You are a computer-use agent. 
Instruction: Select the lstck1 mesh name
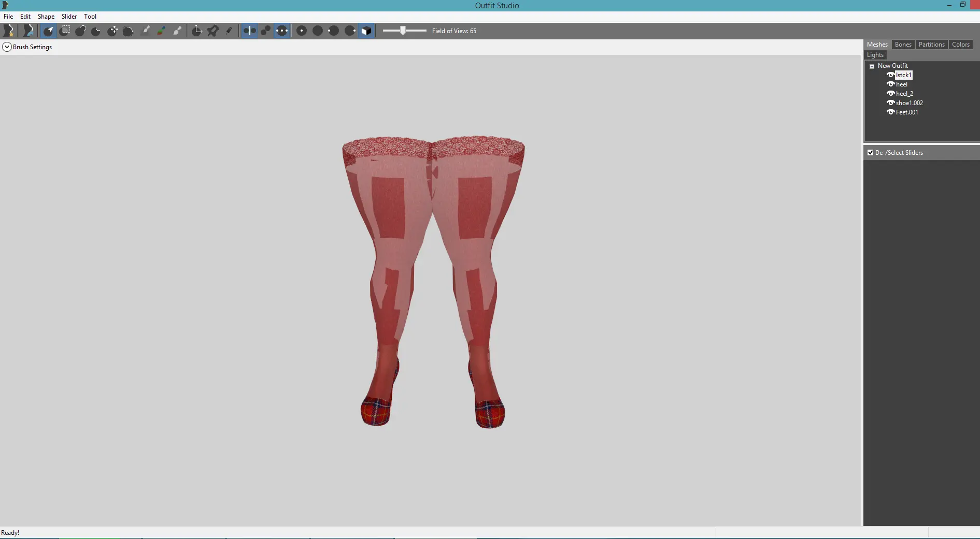[x=903, y=75]
